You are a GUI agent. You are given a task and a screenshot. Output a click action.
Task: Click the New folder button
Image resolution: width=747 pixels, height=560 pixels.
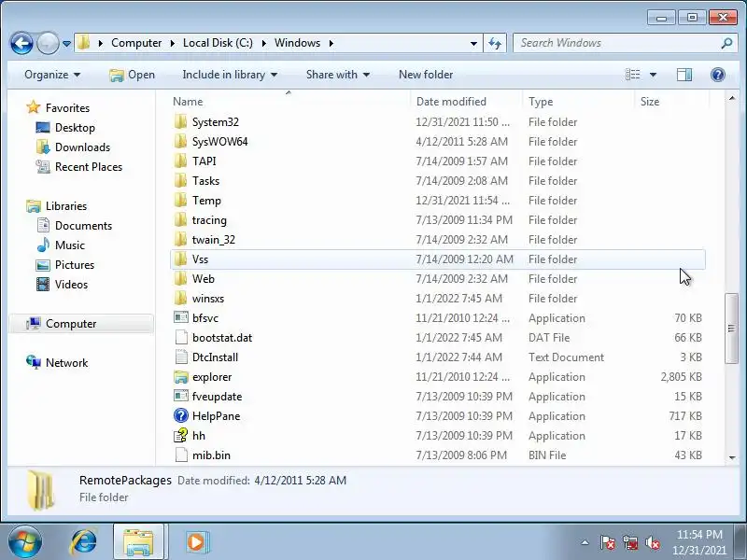(426, 75)
